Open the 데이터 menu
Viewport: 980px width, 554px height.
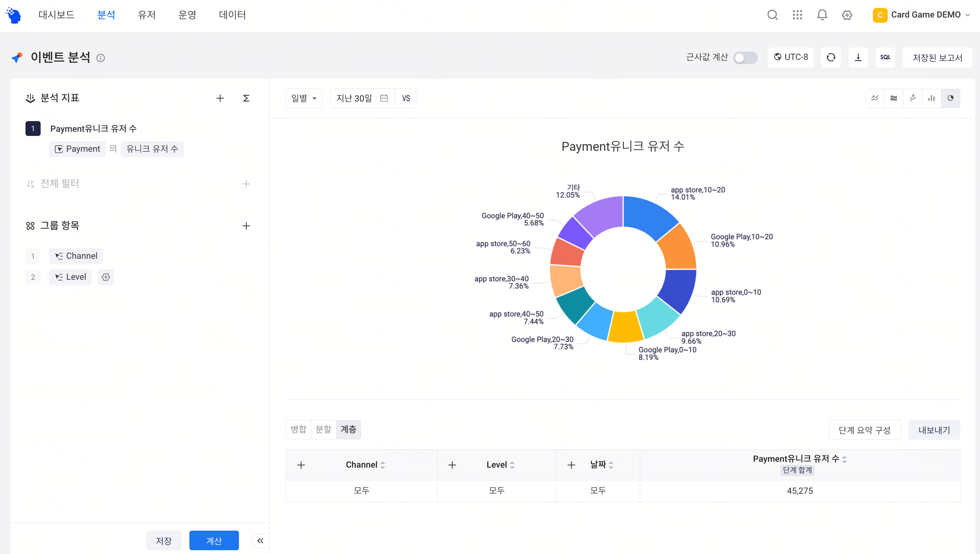(232, 15)
